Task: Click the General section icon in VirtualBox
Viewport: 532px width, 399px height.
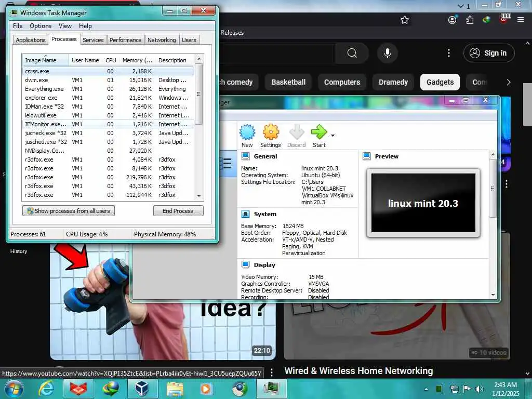Action: click(x=245, y=156)
